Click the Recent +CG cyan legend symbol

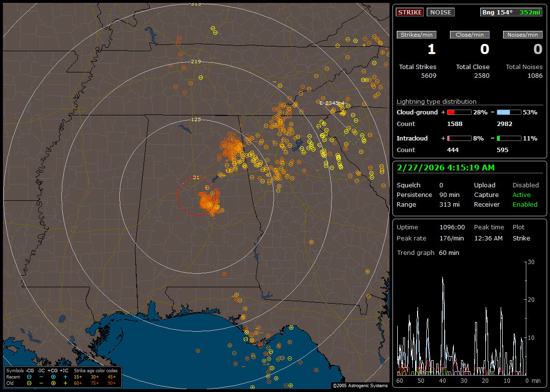coord(53,377)
